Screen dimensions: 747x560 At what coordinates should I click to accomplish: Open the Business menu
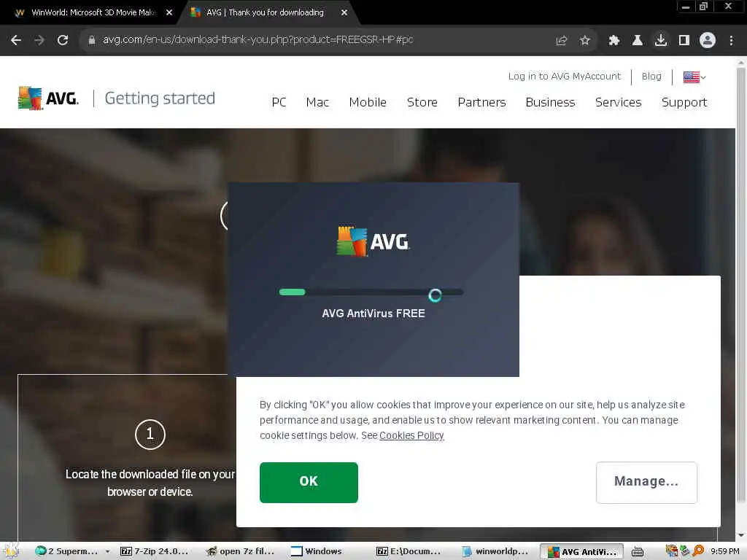pyautogui.click(x=550, y=102)
